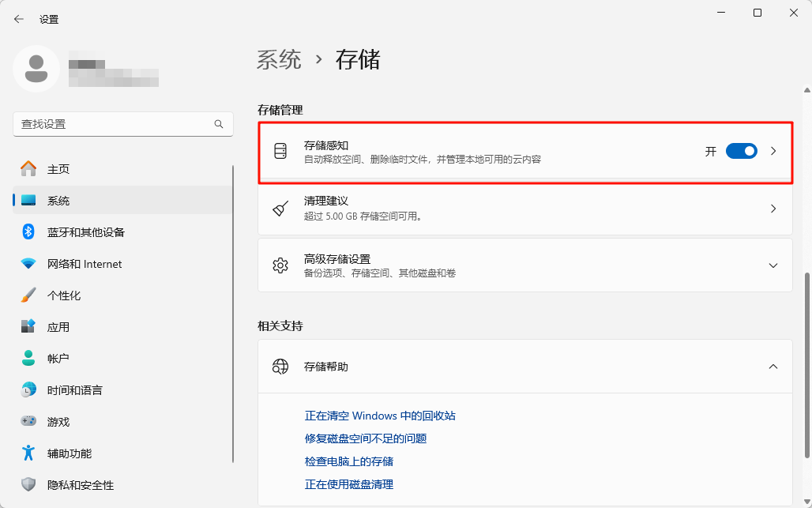
Task: Open 存储感知 details via chevron arrow
Action: point(773,151)
